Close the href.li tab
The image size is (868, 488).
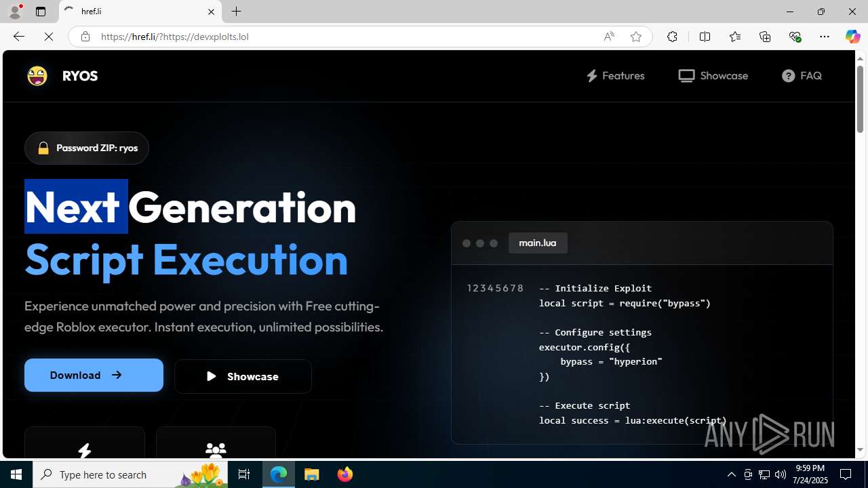click(211, 12)
